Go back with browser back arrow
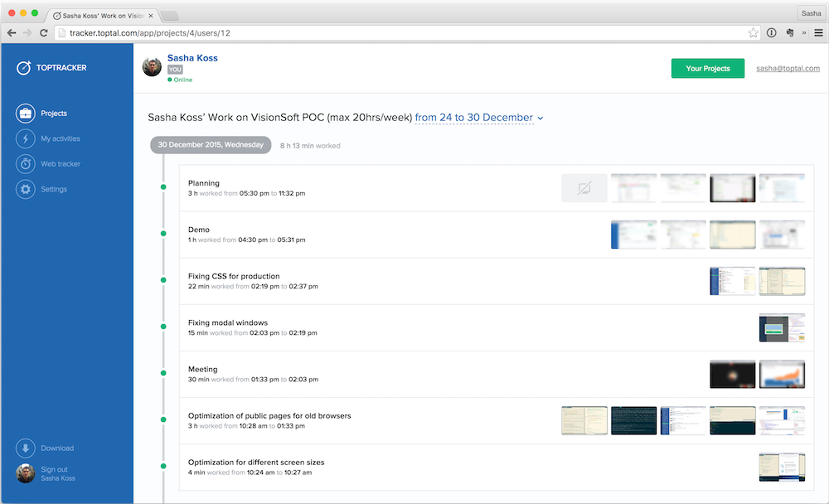The image size is (829, 504). click(12, 33)
